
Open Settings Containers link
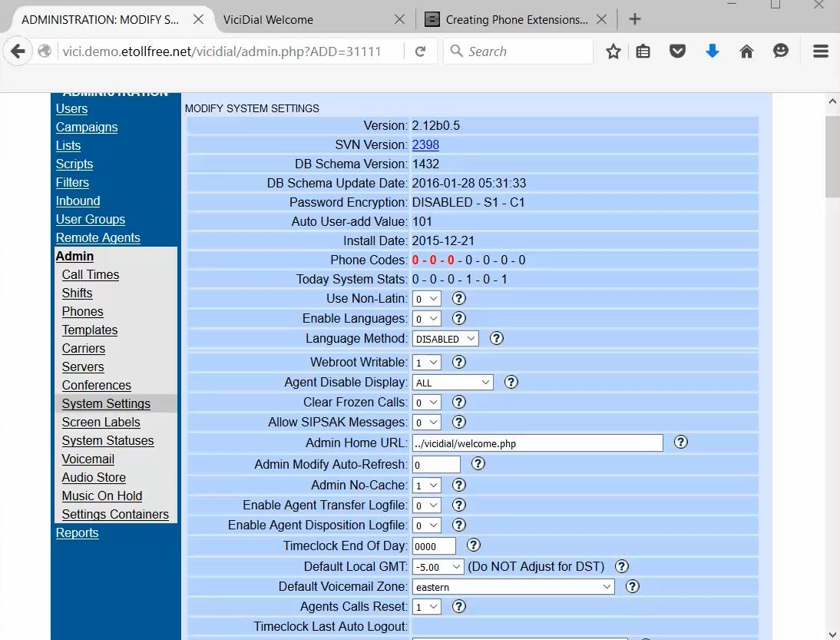[115, 515]
